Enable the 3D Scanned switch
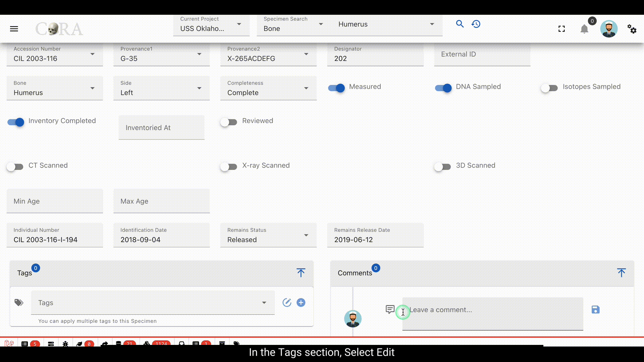 [442, 167]
